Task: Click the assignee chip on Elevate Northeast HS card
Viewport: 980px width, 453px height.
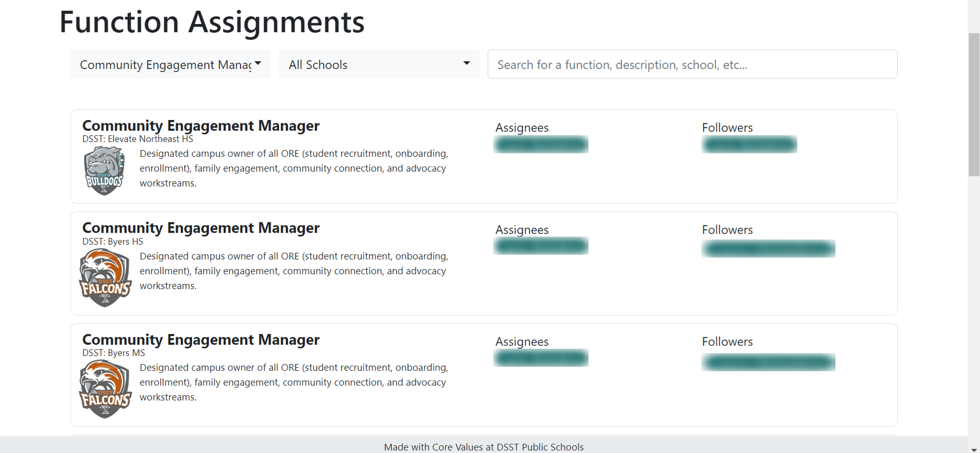Action: 541,144
